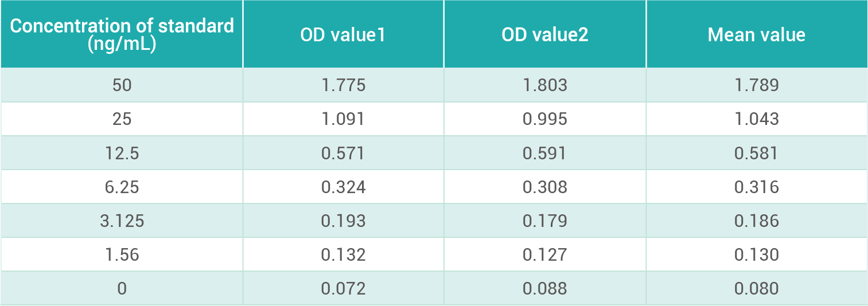This screenshot has height=306, width=868.
Task: Select the OD value1 cell 0.324
Action: tap(343, 187)
